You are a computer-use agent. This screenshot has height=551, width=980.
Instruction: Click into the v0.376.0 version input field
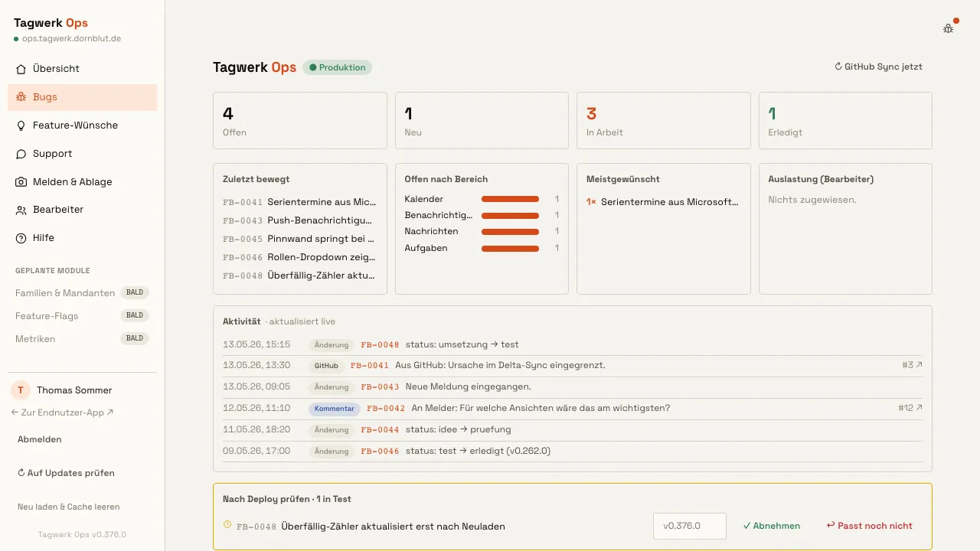point(690,526)
